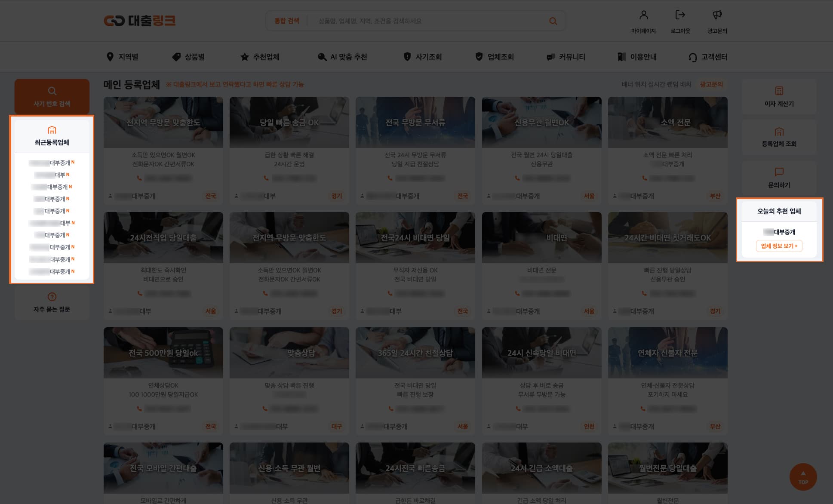Viewport: 833px width, 504px height.
Task: Click the 추천업체 star icon
Action: [245, 57]
